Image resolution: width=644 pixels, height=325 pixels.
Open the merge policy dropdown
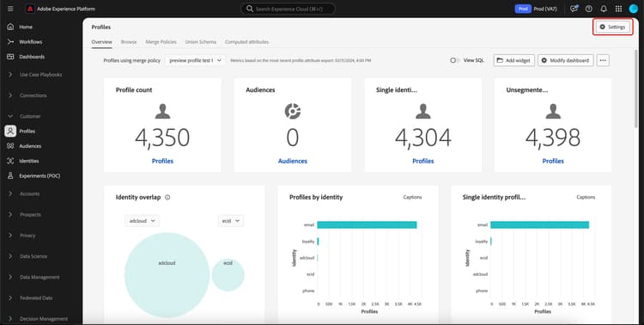[x=196, y=60]
